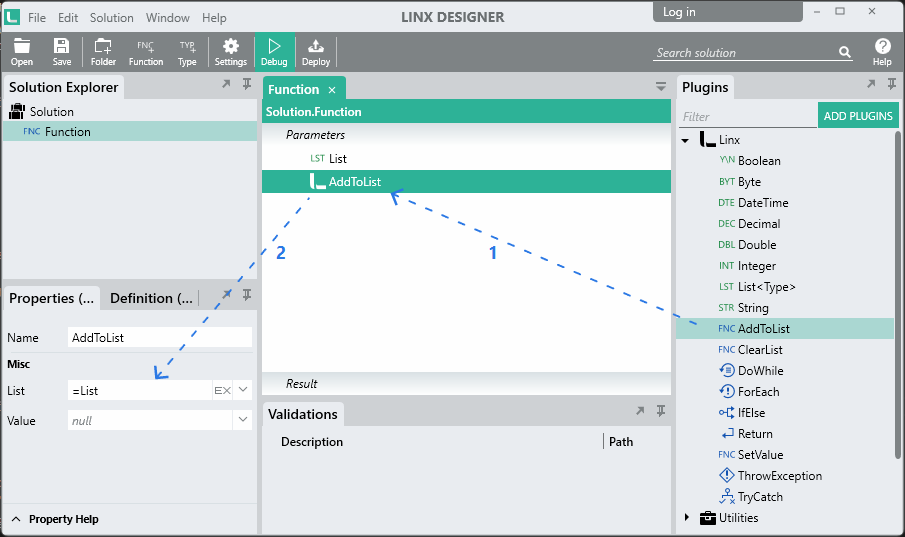This screenshot has height=537, width=905.
Task: Pin the Validations panel
Action: pos(661,411)
